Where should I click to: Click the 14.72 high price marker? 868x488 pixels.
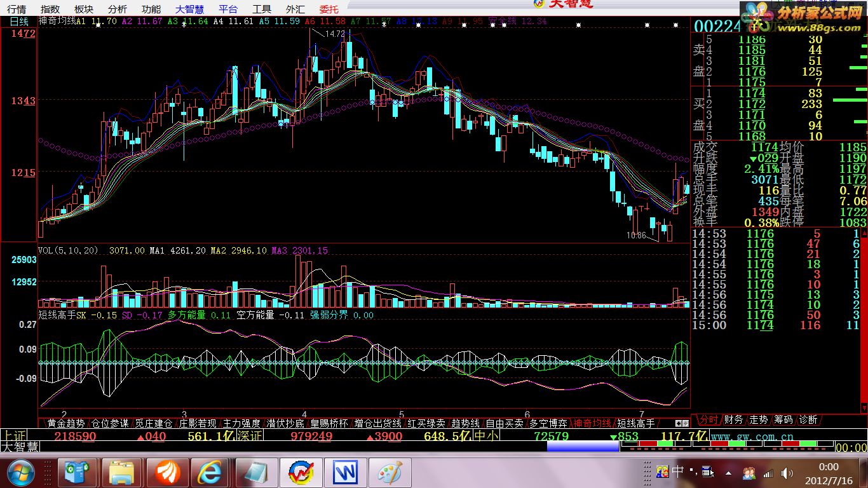point(334,34)
